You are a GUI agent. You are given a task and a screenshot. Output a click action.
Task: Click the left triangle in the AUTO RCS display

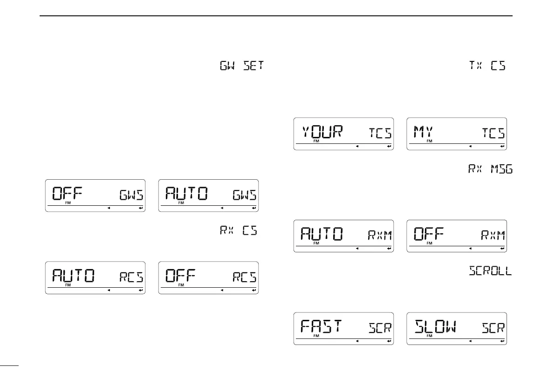tap(109, 290)
